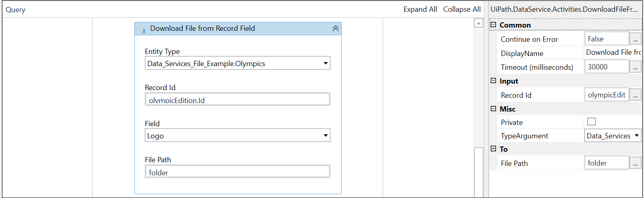644x198 pixels.
Task: Open the Field dropdown showing Logo
Action: tap(238, 136)
